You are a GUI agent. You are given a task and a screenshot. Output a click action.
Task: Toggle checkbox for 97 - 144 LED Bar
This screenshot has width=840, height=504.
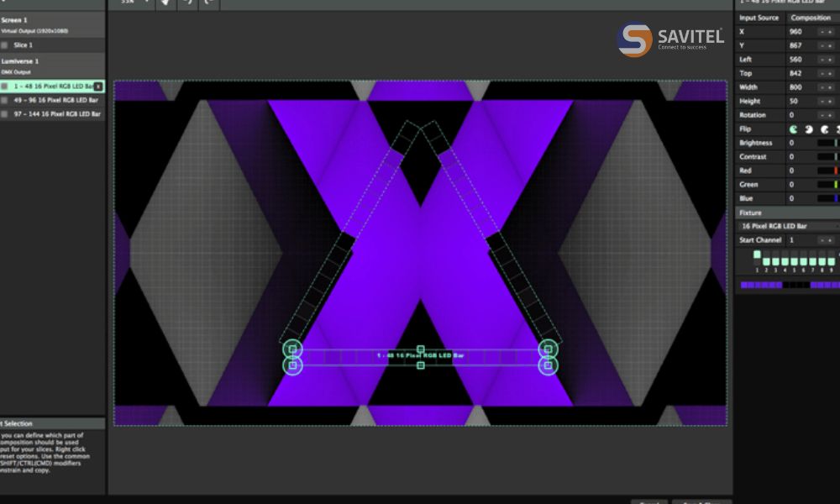tap(5, 113)
